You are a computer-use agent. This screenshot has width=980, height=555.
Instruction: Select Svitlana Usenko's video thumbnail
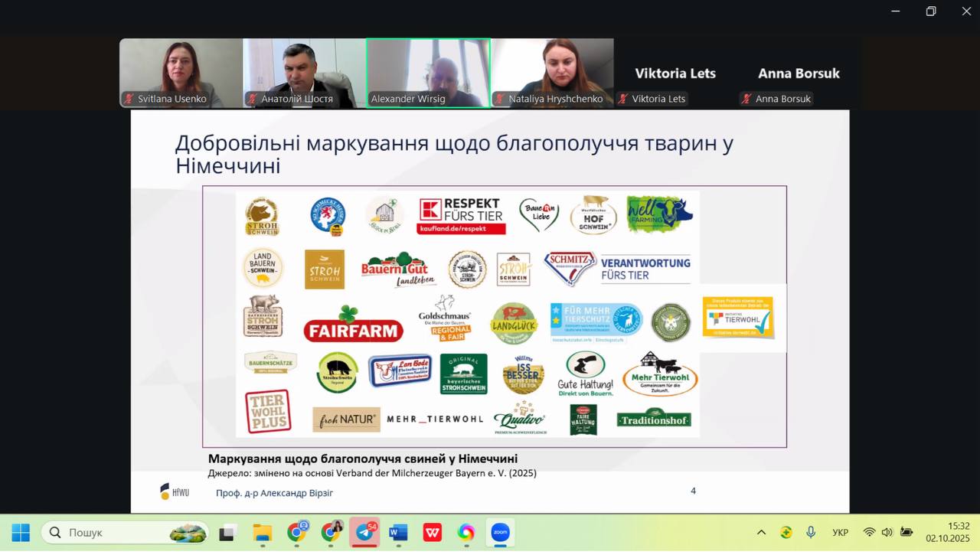[x=181, y=73]
